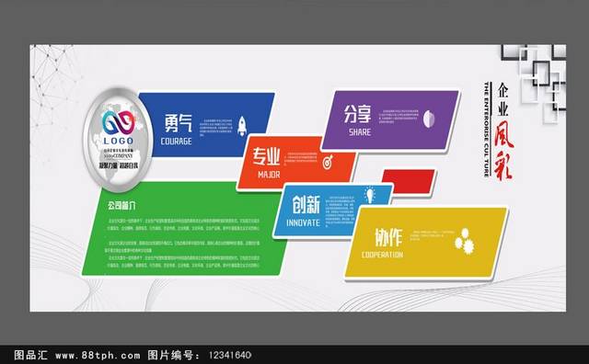This screenshot has width=589, height=364.
Task: Click the gears icon on the Cooperation panel
Action: pyautogui.click(x=465, y=242)
